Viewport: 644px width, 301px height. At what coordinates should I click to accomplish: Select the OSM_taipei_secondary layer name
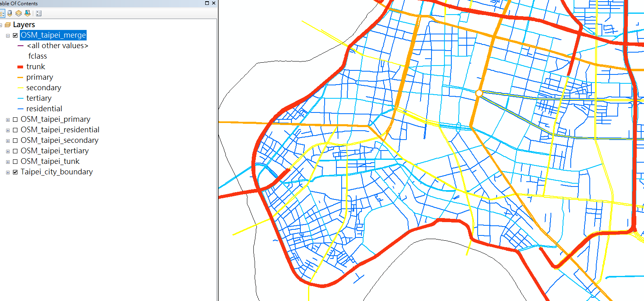point(60,140)
